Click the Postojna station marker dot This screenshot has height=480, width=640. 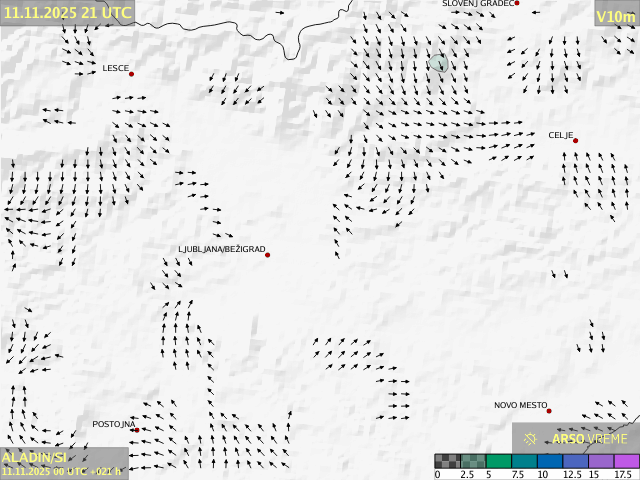[137, 430]
